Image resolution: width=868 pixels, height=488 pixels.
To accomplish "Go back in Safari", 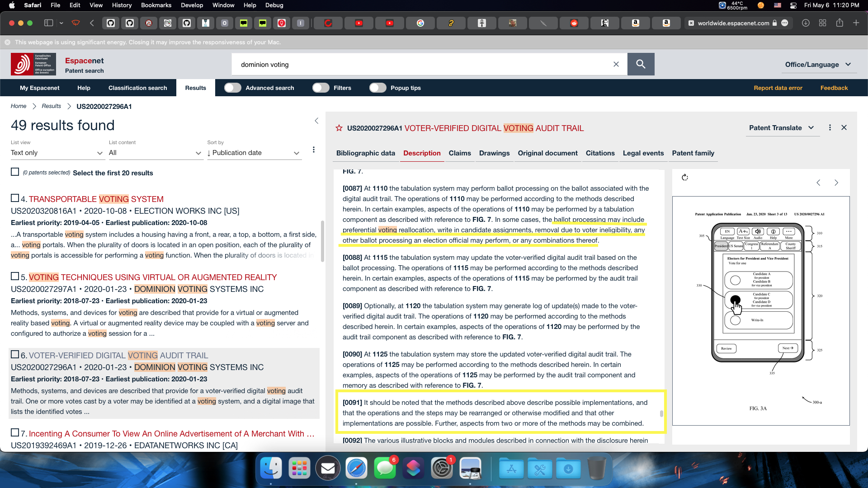I will click(x=92, y=23).
